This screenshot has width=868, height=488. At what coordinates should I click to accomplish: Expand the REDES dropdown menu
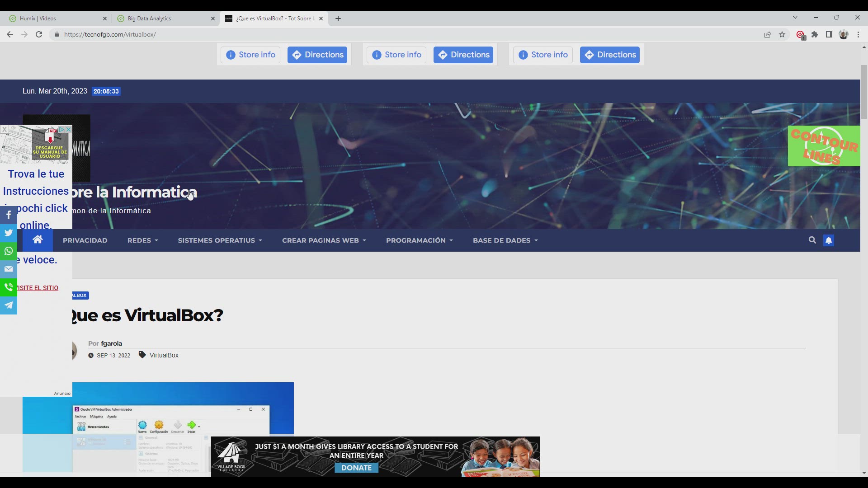click(x=142, y=240)
